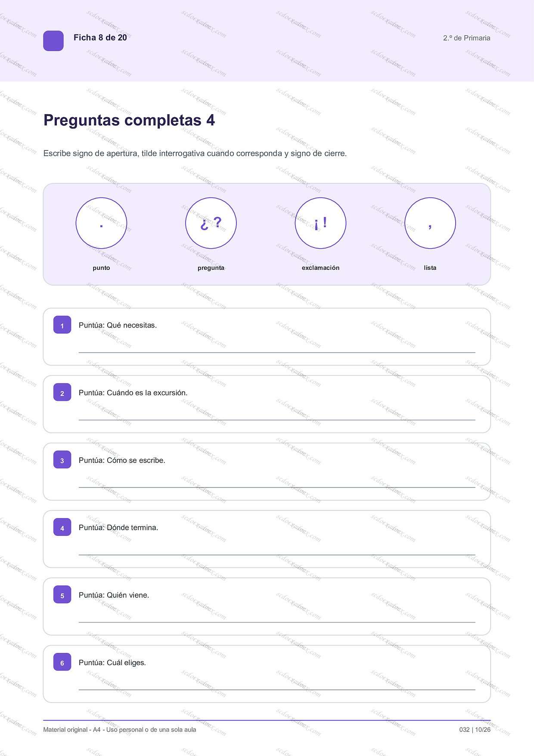Click the Preguntas completas 4 heading
534x756 pixels.
(129, 120)
